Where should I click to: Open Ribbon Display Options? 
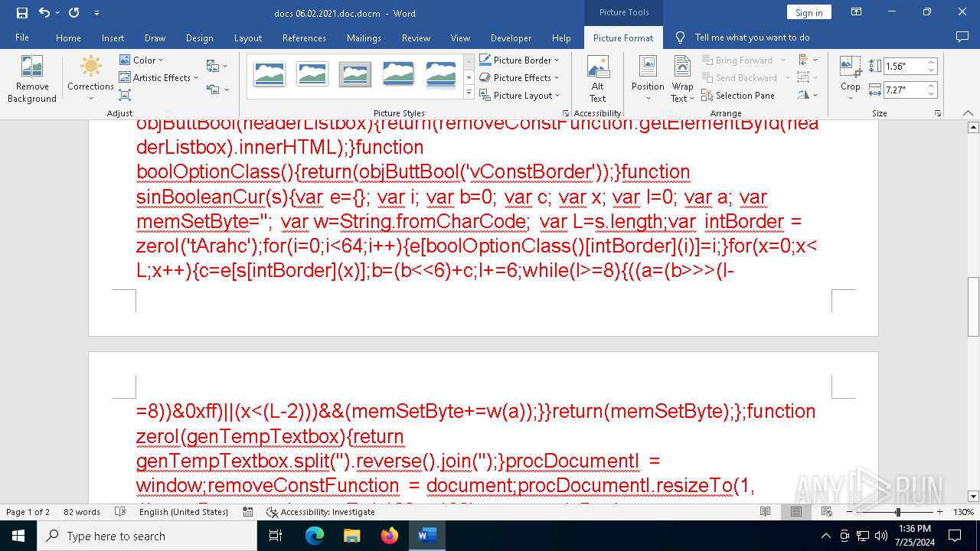tap(857, 12)
